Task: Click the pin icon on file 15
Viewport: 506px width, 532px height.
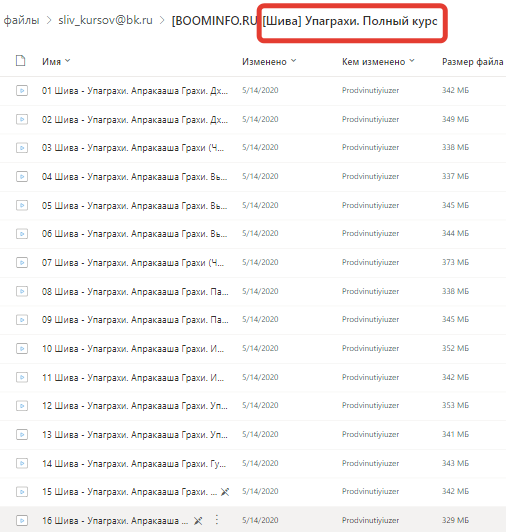Action: click(x=225, y=492)
